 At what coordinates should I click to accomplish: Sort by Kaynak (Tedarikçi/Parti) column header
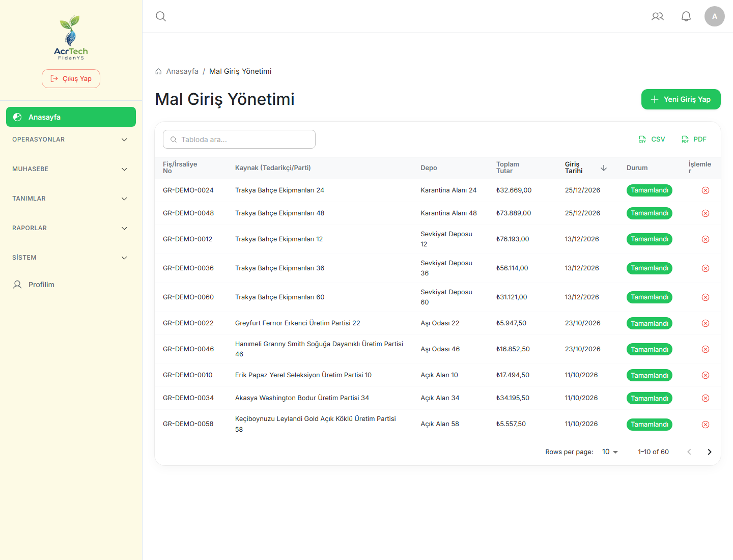point(273,168)
